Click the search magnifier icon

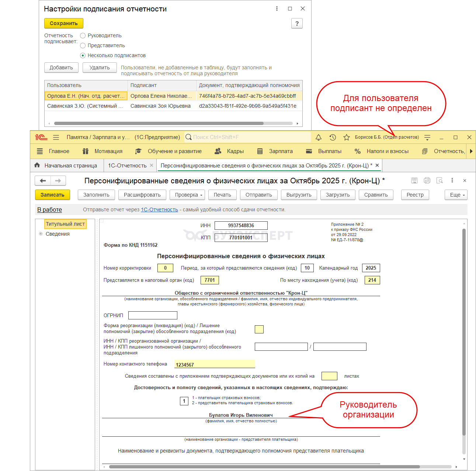point(188,137)
